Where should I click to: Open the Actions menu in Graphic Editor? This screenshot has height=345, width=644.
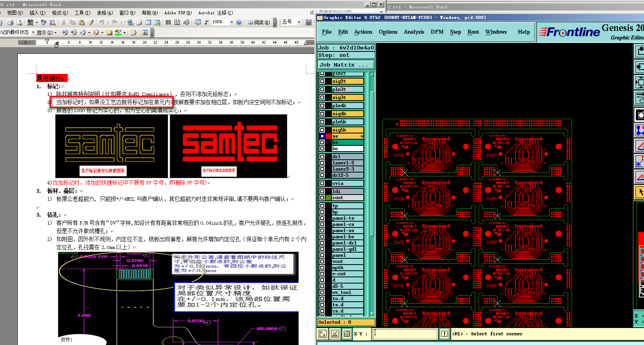(x=363, y=32)
